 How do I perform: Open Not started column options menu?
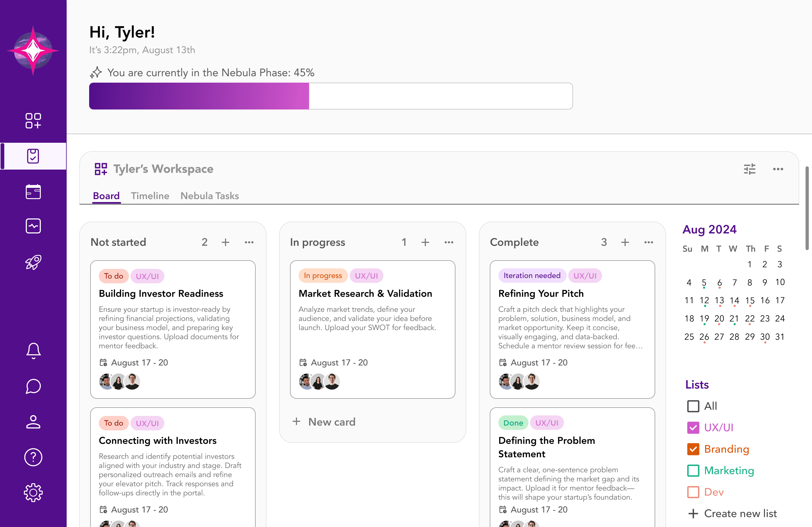click(249, 242)
